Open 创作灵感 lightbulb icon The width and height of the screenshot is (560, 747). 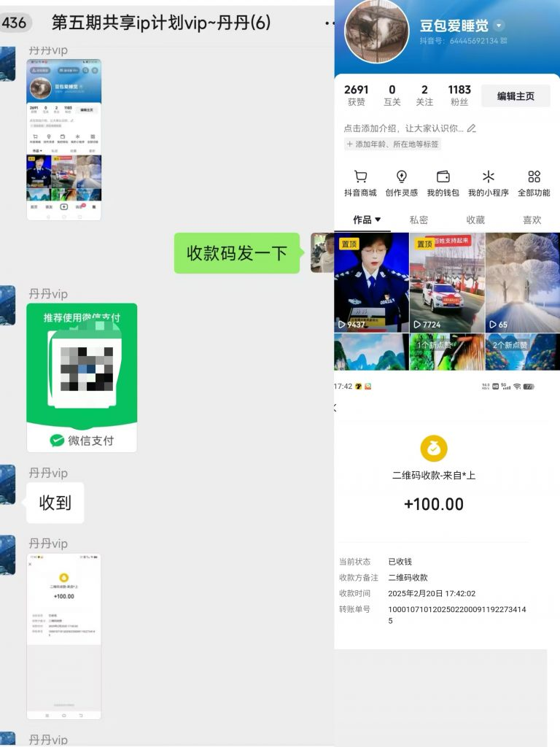tap(402, 177)
